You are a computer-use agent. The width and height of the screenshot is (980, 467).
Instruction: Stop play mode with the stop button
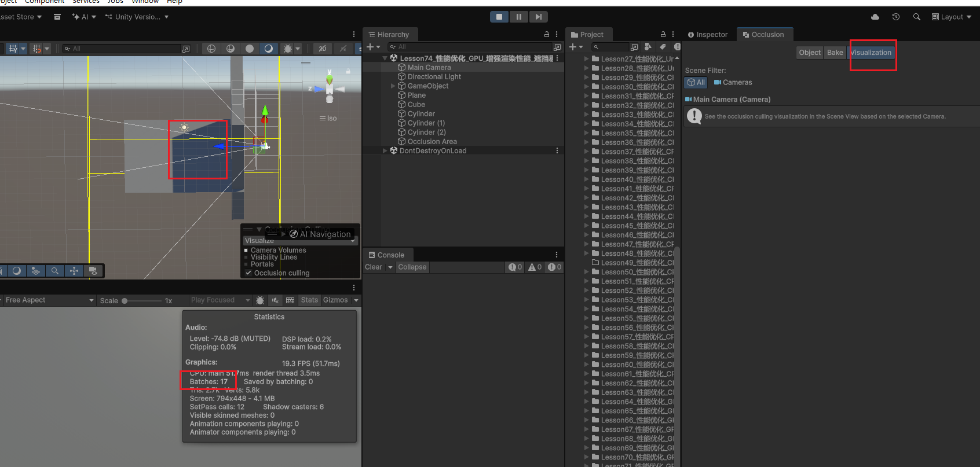point(499,17)
